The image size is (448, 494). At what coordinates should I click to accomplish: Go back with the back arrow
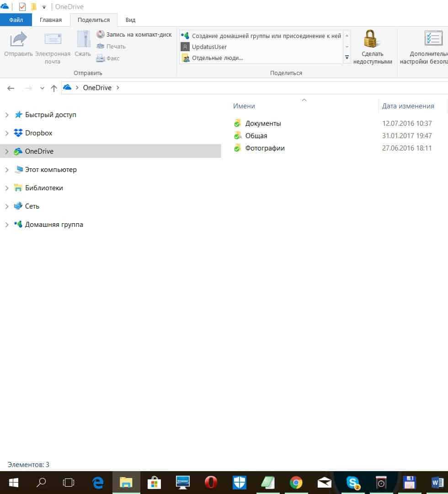pos(11,88)
